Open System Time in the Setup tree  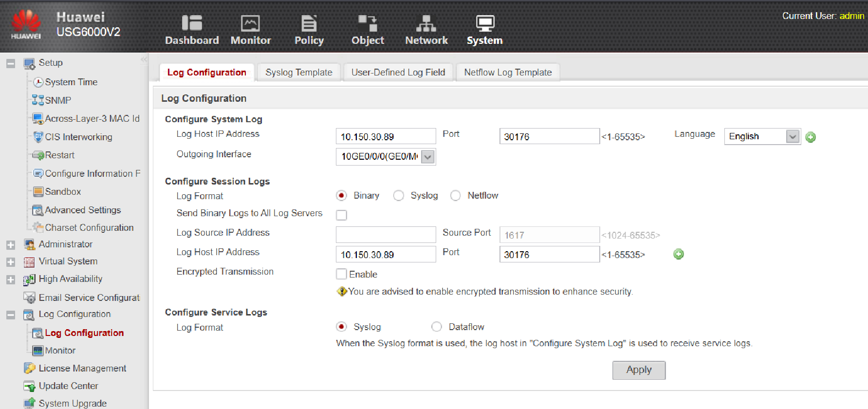[71, 82]
